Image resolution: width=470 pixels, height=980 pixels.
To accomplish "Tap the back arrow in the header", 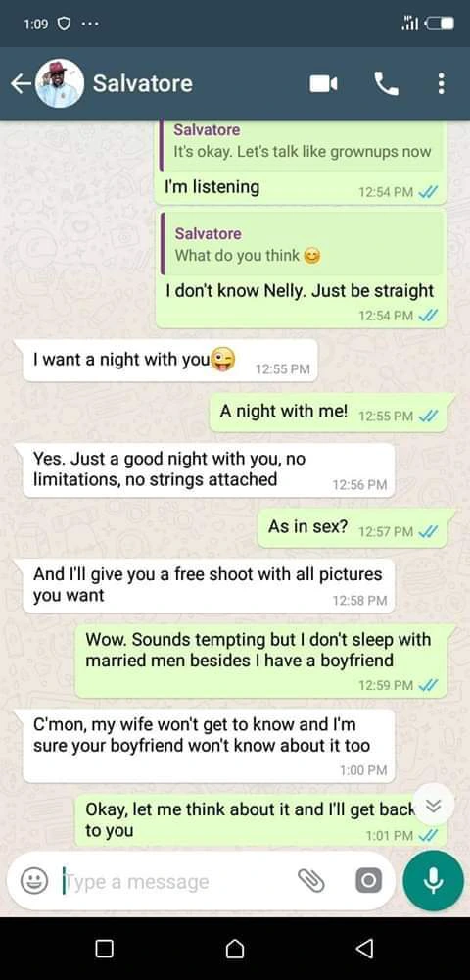I will coord(21,83).
